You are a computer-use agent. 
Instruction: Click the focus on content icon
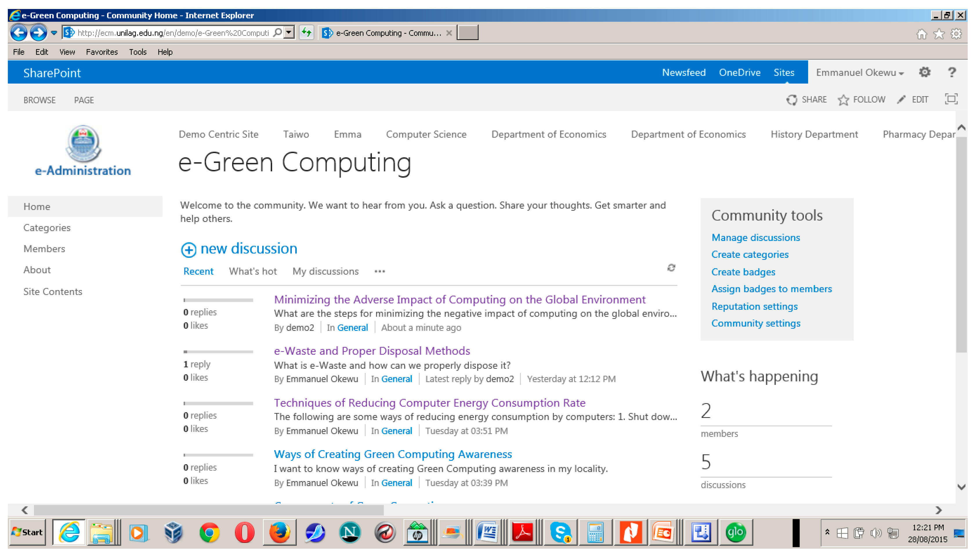951,99
